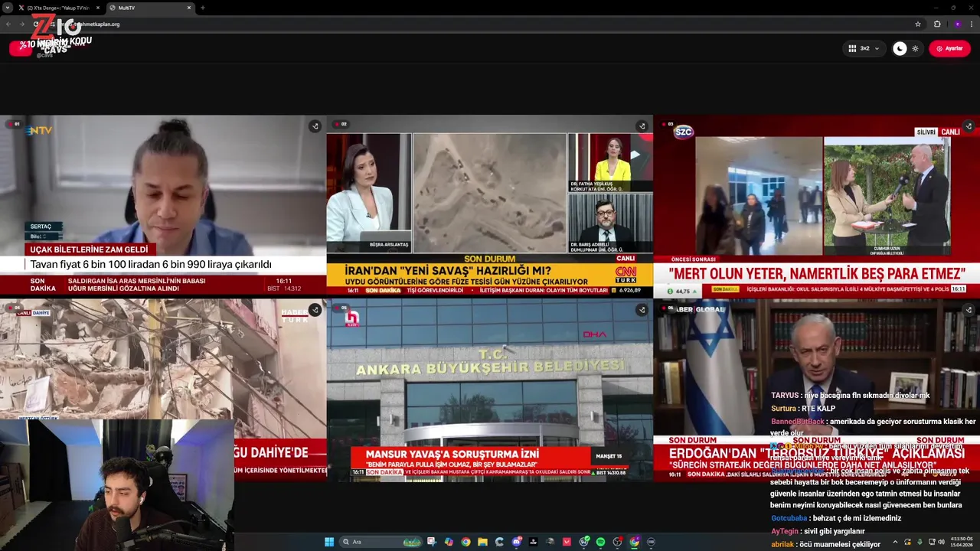Expand the Habertürk tile to fullscreen
Image resolution: width=980 pixels, height=551 pixels.
315,310
